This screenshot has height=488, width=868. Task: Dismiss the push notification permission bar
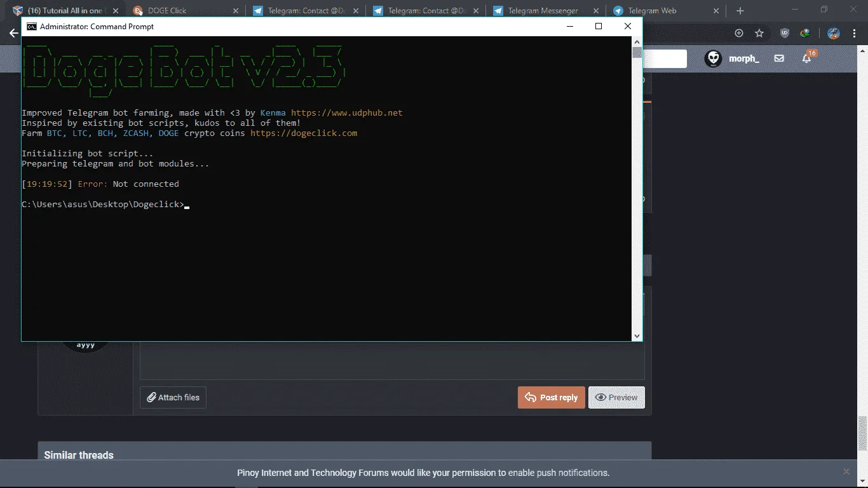[846, 471]
